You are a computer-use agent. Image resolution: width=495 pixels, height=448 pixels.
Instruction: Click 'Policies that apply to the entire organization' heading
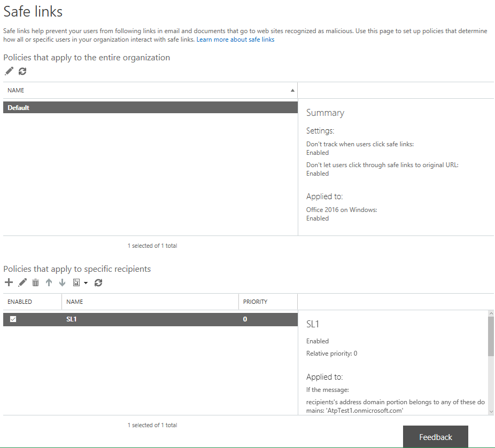coord(87,58)
